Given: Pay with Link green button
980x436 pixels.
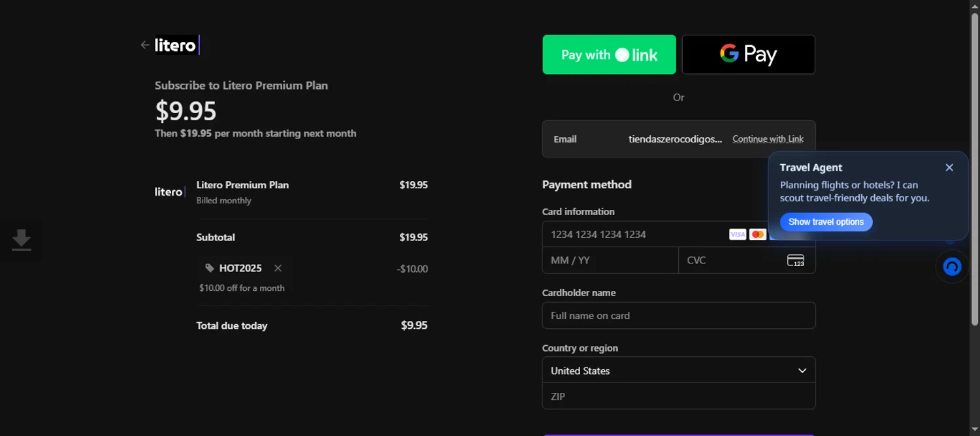Looking at the screenshot, I should tap(609, 54).
